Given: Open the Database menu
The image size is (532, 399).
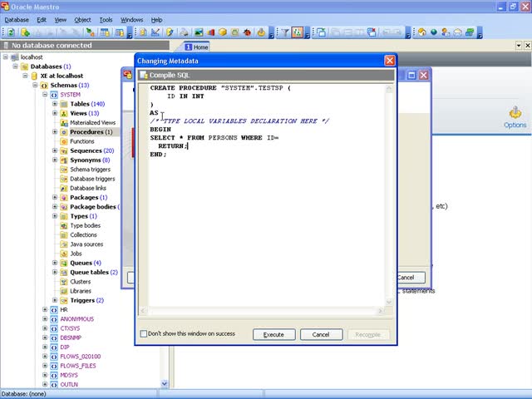Looking at the screenshot, I should click(17, 20).
